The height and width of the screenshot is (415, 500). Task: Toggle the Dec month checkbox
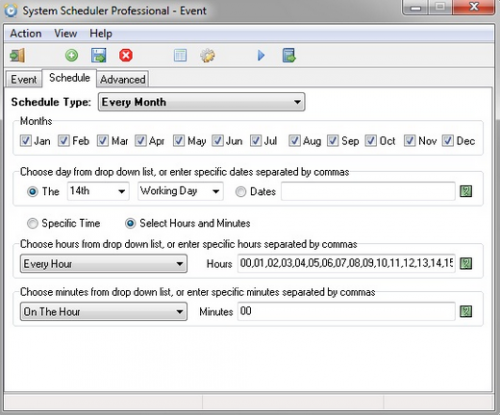click(448, 141)
